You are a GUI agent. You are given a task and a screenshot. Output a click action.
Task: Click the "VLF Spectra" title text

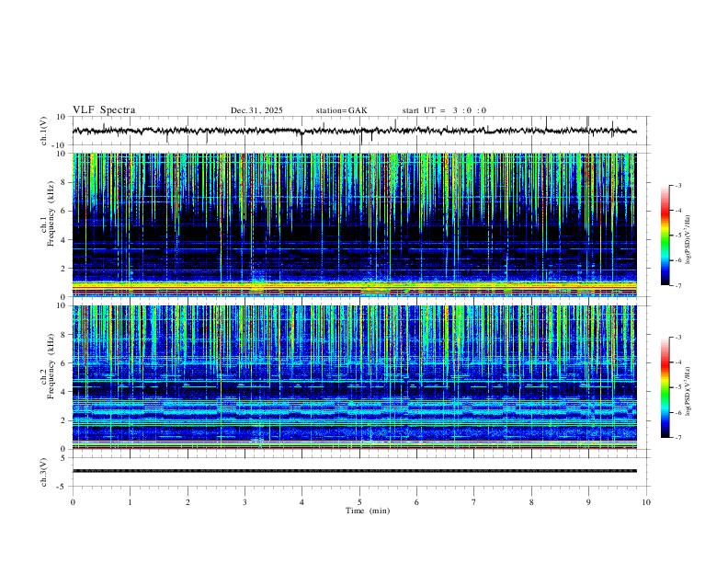(104, 110)
